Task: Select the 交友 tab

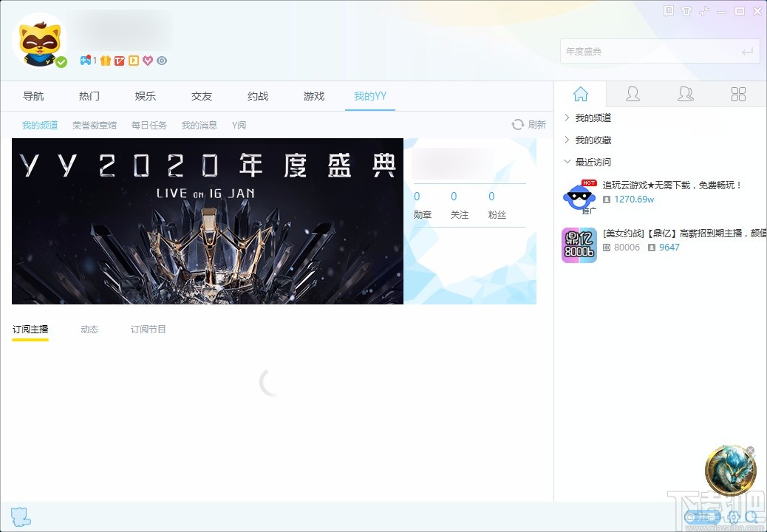Action: (x=202, y=96)
